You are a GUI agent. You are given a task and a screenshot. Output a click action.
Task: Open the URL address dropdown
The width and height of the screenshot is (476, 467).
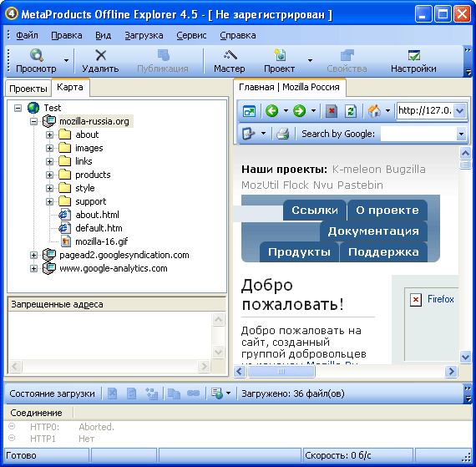(x=460, y=110)
